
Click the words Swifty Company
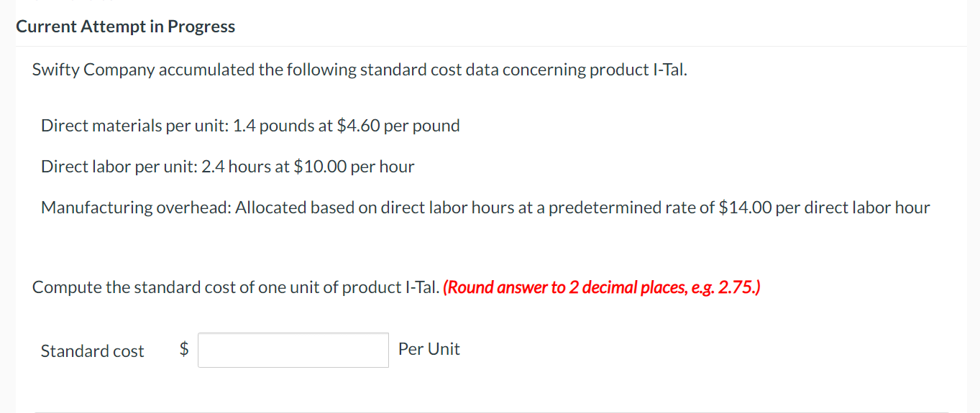coord(93,70)
